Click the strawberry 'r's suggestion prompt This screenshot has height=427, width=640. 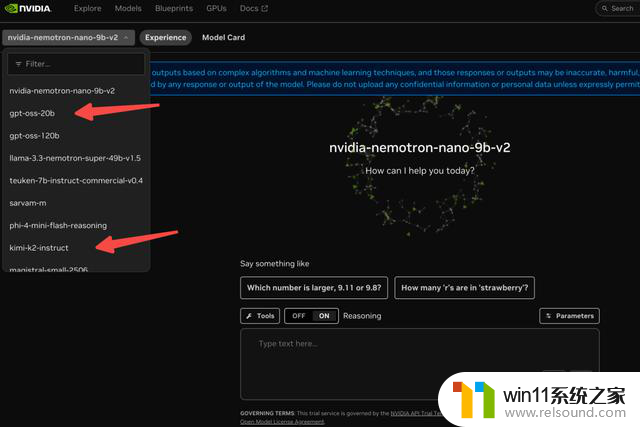coord(464,288)
